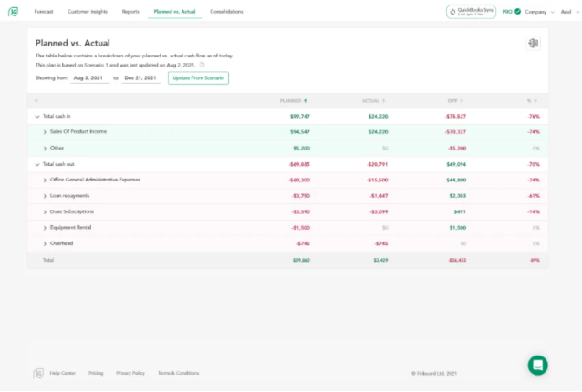Click the DIFF column header text
The width and height of the screenshot is (582, 392).
(452, 101)
